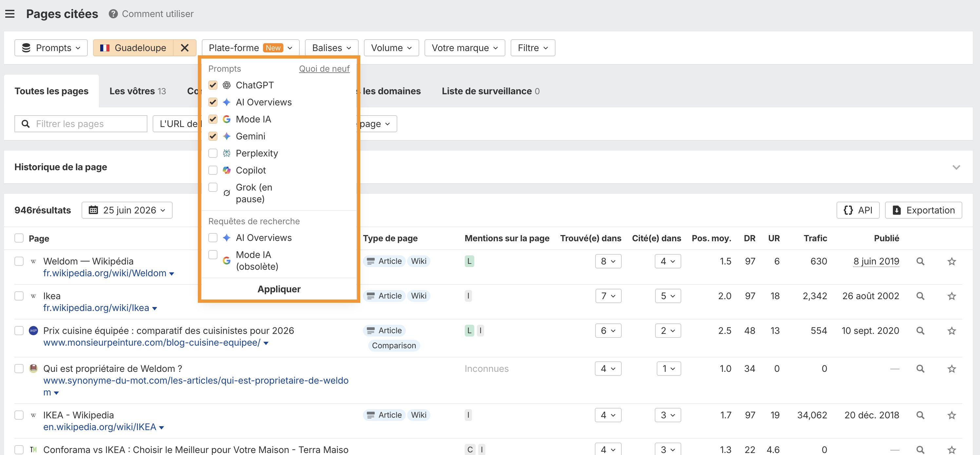Check AI Overviews under Requêtes de recherche
The image size is (980, 455).
coord(213,238)
